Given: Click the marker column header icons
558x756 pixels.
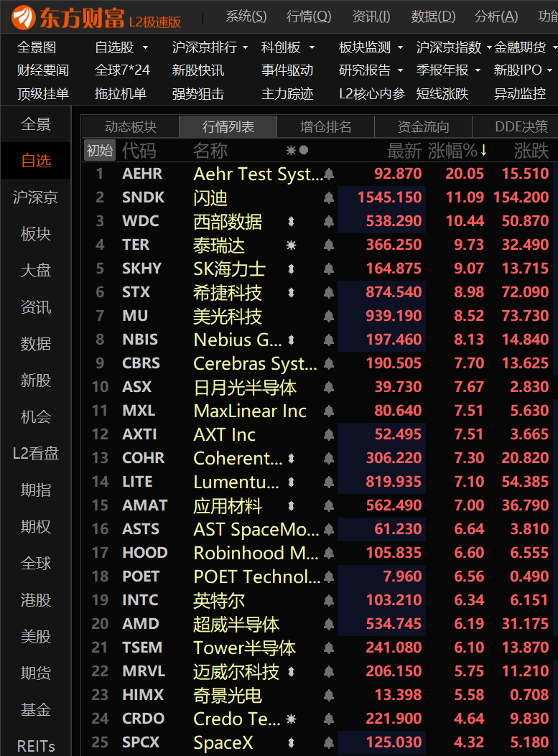Looking at the screenshot, I should pos(297,151).
